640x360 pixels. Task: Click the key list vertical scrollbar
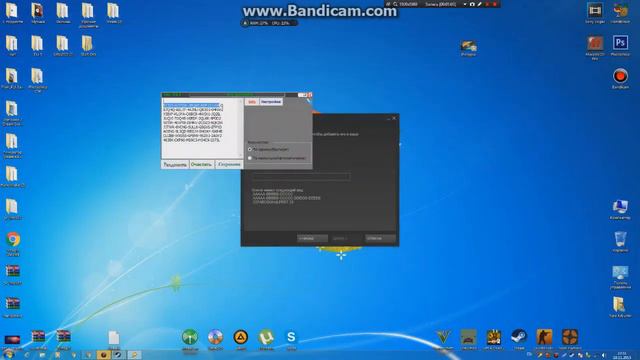point(241,127)
